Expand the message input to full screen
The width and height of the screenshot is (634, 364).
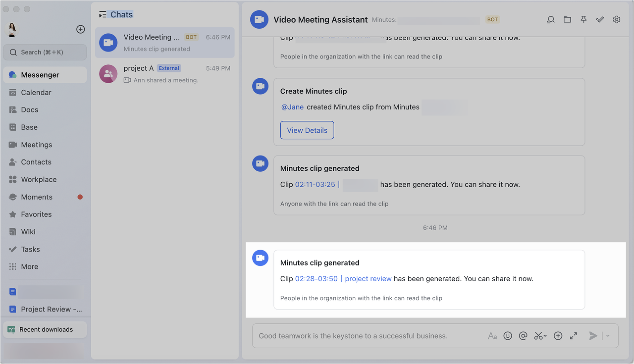coord(574,336)
